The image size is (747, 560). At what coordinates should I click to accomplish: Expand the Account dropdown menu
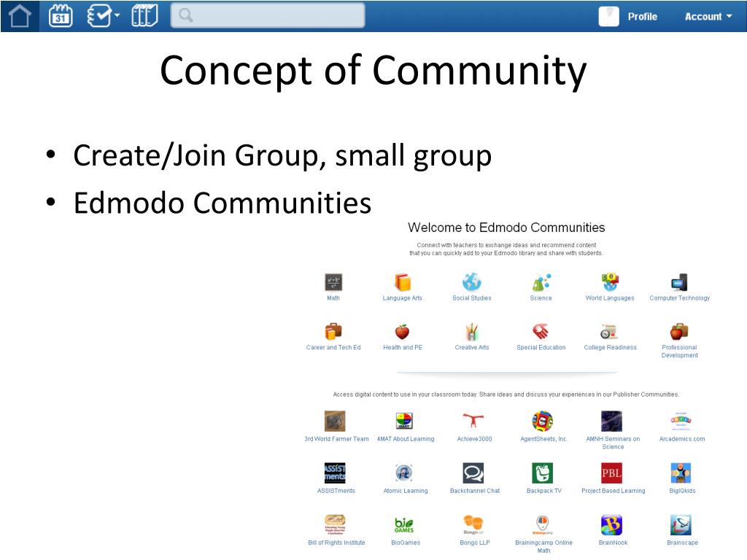(708, 17)
